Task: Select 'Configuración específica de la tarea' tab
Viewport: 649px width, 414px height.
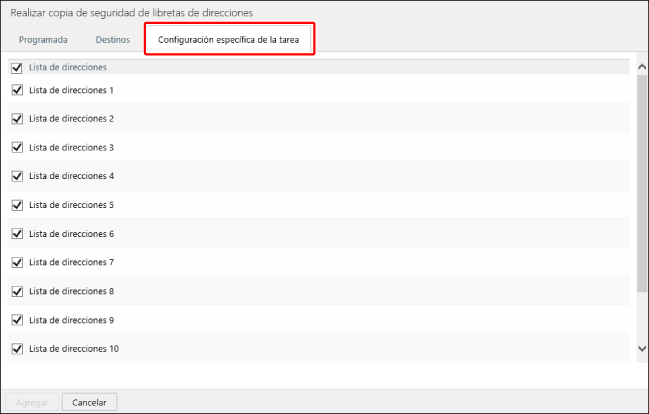Action: coord(230,40)
